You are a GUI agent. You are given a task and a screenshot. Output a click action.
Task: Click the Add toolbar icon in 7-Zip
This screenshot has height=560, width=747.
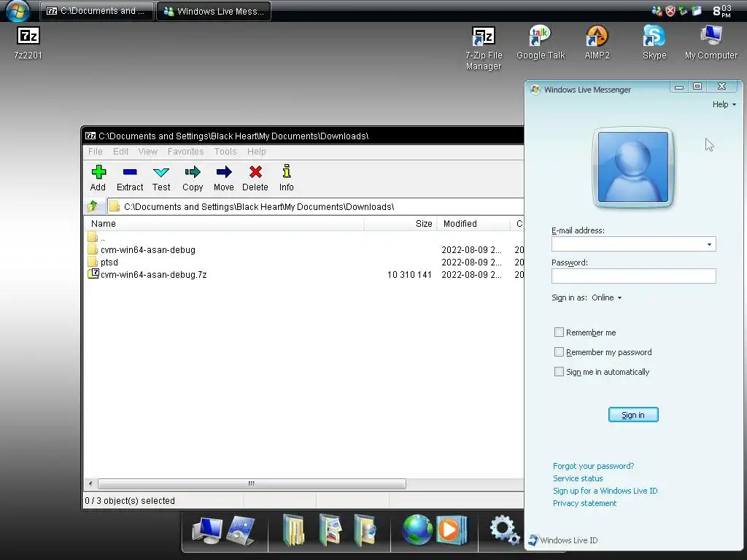tap(98, 178)
